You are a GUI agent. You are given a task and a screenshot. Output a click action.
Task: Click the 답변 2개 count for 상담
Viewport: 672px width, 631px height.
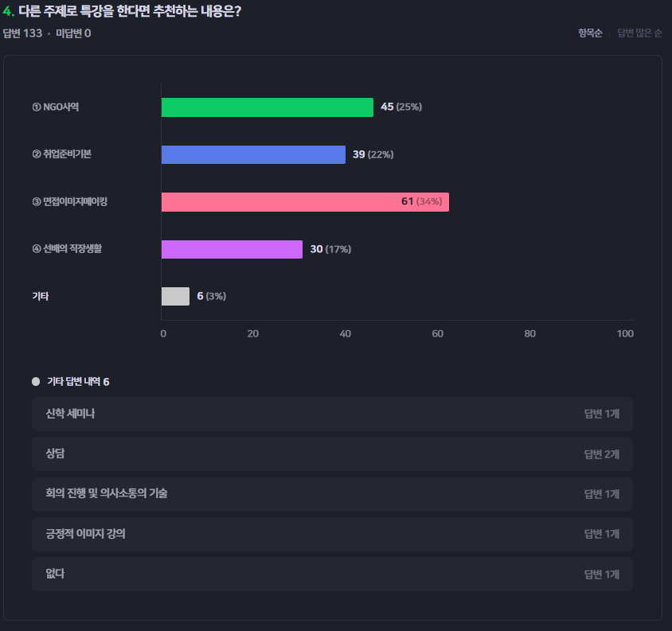point(602,454)
